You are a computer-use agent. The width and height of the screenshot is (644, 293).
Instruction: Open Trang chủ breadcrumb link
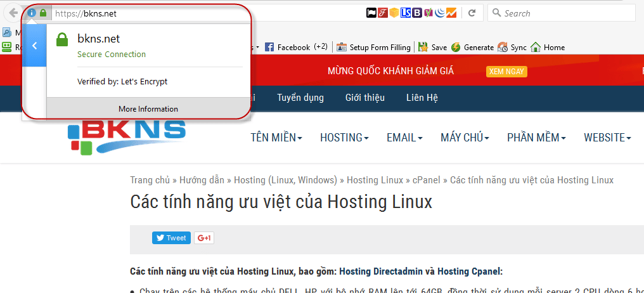click(150, 180)
